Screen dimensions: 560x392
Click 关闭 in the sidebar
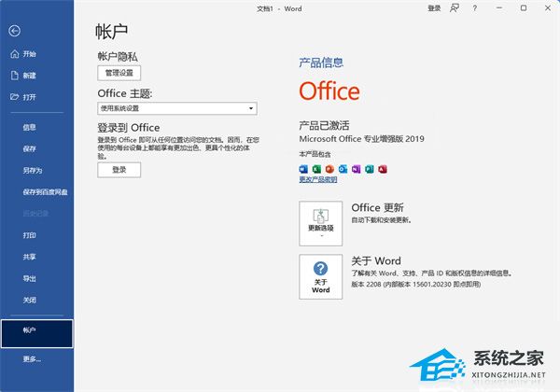29,300
